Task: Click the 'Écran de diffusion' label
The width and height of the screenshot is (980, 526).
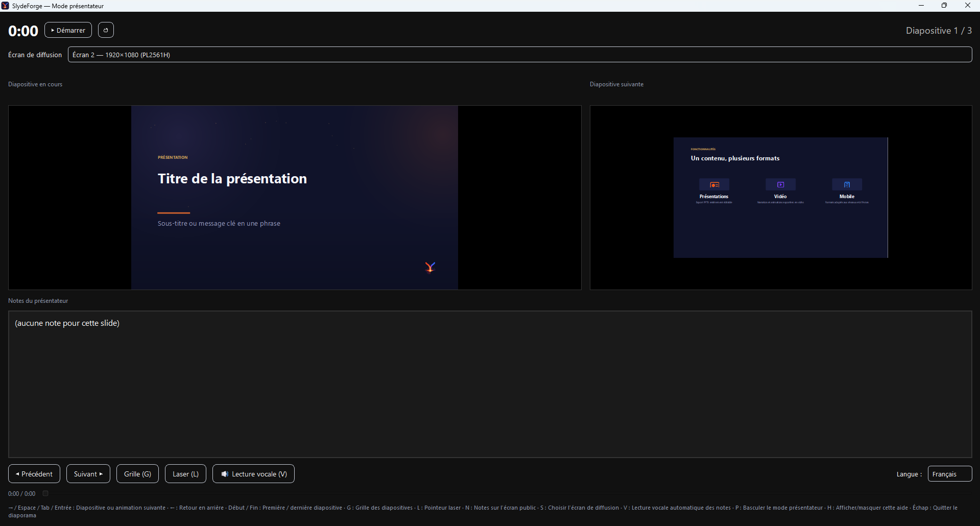Action: pos(35,55)
